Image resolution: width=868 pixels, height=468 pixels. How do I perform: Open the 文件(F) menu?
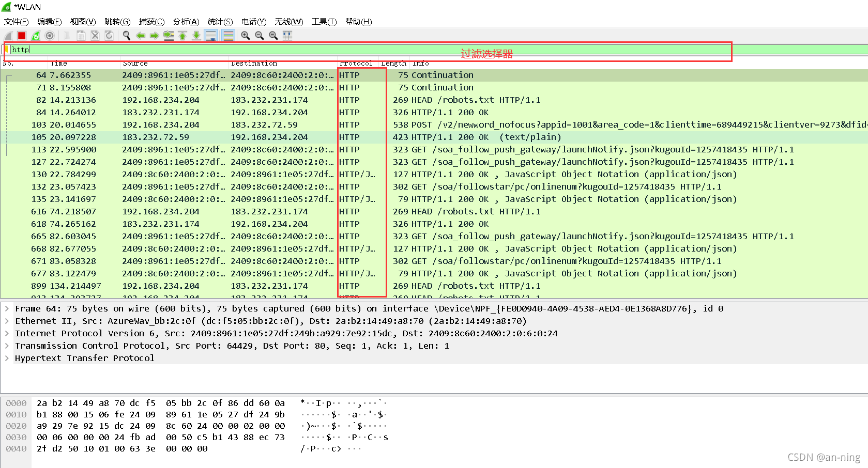[16, 22]
